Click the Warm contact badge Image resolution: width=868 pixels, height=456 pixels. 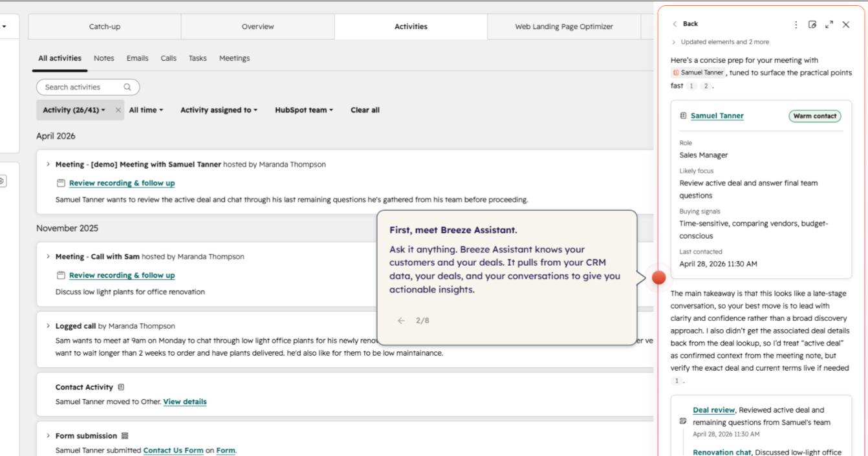click(815, 116)
